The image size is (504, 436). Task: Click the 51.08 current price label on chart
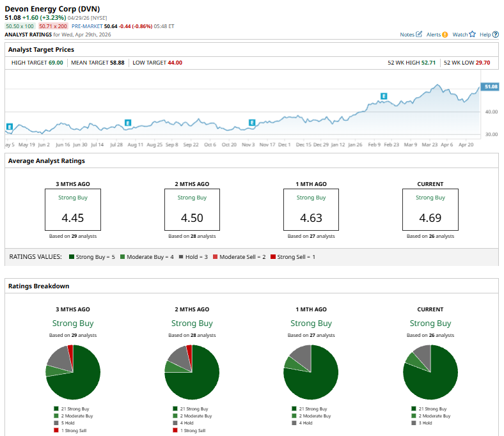[491, 86]
